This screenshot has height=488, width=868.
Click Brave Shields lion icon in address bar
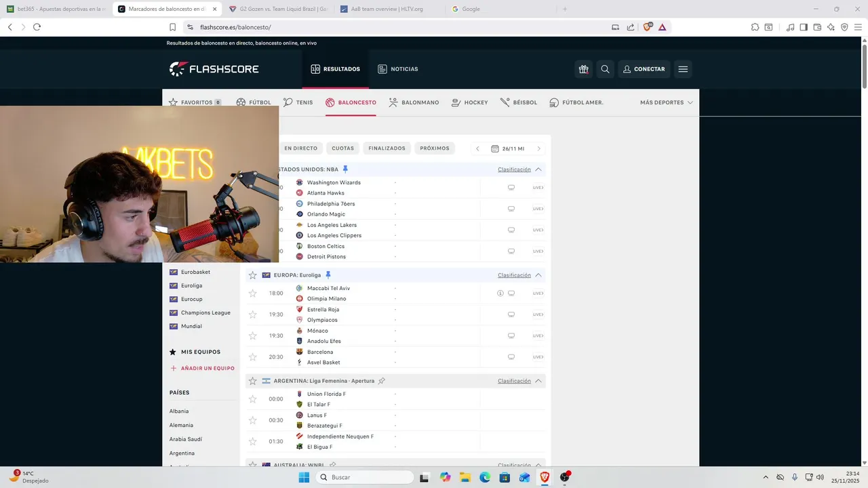point(647,27)
